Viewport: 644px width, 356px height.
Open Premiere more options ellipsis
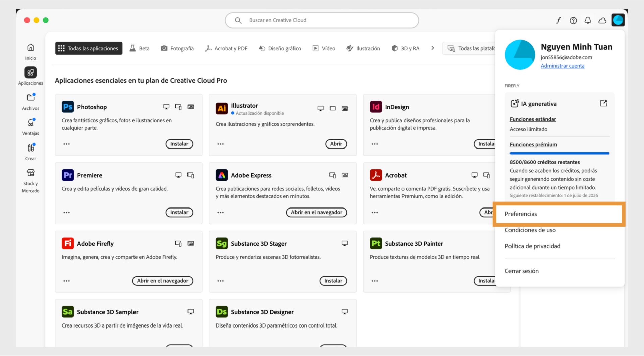point(67,213)
